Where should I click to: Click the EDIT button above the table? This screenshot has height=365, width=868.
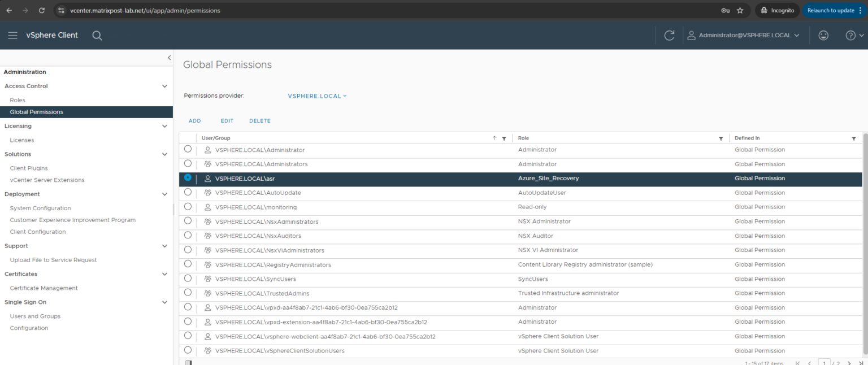(x=227, y=120)
